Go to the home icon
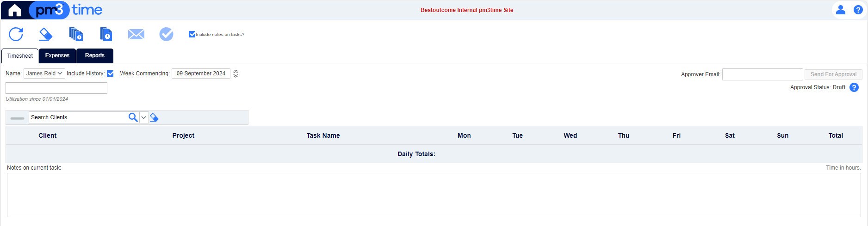868x226 pixels. [x=15, y=10]
